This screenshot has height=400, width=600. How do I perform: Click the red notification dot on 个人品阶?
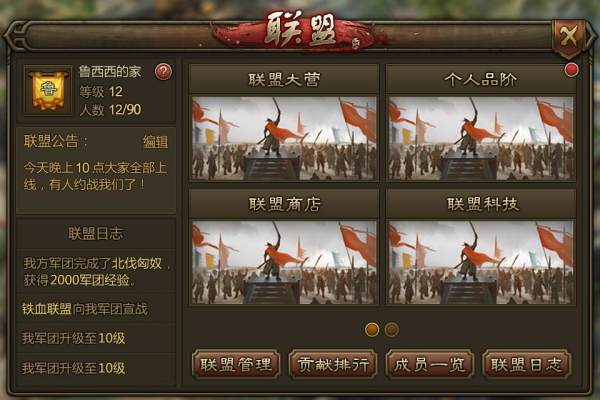pos(571,70)
